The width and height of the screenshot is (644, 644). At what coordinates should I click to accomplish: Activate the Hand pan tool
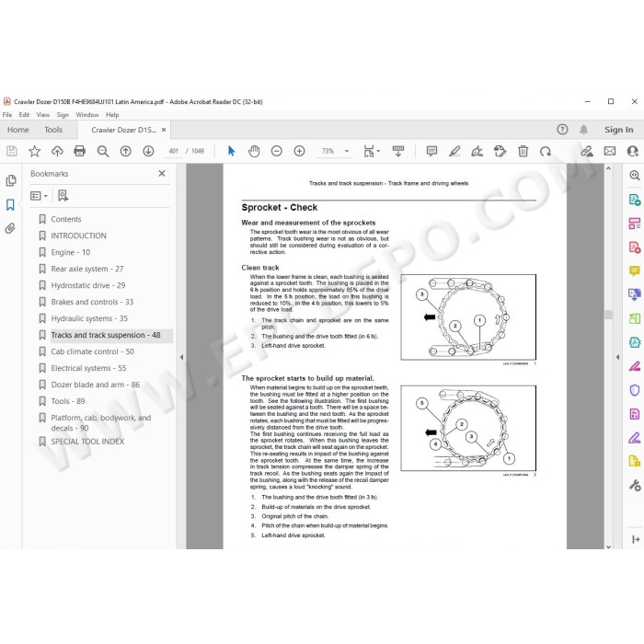click(x=254, y=152)
